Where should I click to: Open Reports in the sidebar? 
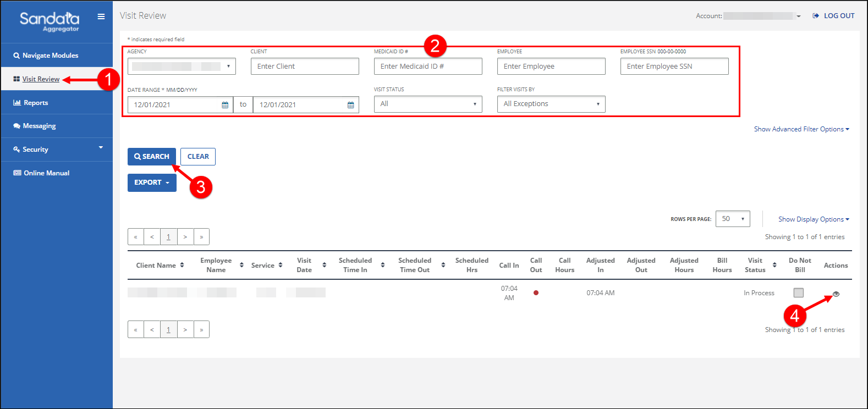(36, 103)
